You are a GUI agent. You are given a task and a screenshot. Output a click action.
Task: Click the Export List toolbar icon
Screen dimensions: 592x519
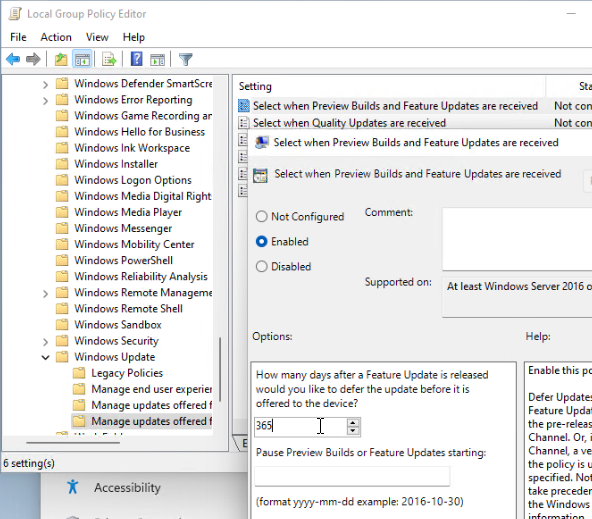109,59
